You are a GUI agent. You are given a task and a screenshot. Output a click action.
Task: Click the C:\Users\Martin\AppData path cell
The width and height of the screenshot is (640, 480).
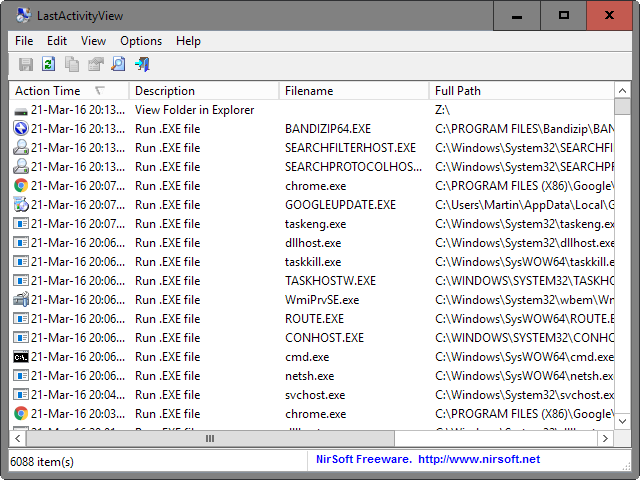tap(524, 205)
